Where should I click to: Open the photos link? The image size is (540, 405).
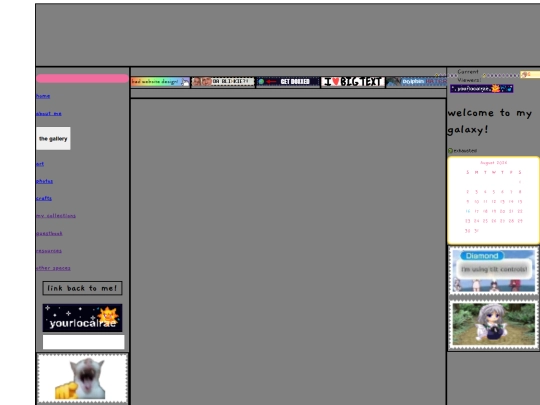click(44, 181)
